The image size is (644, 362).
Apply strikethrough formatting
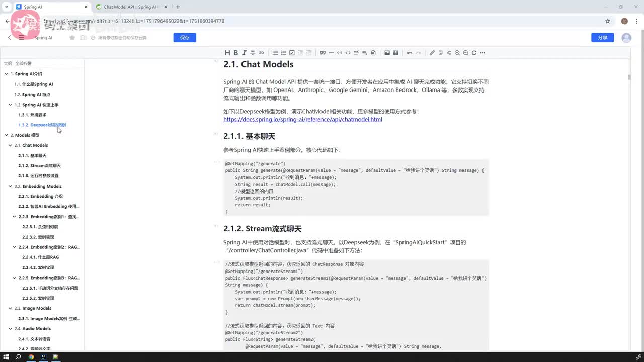(253, 53)
